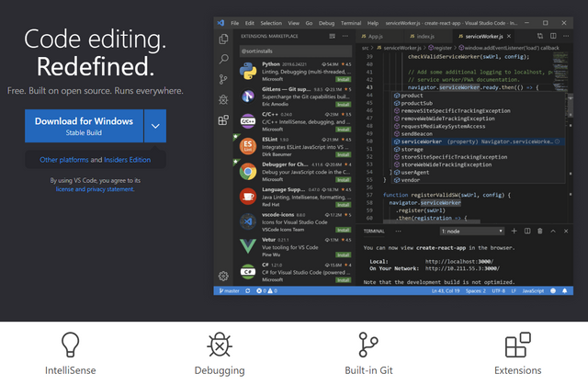Open the terminal panel ellipsis menu
Viewport: 588px width, 385px height.
[x=398, y=231]
